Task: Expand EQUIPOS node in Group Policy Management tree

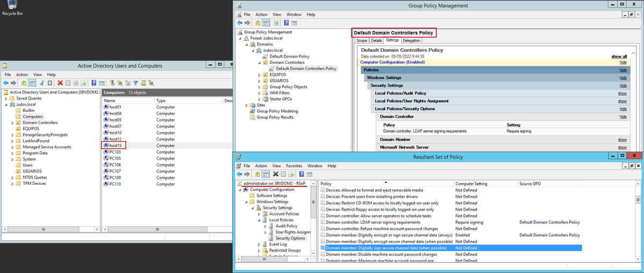Action: tap(259, 74)
